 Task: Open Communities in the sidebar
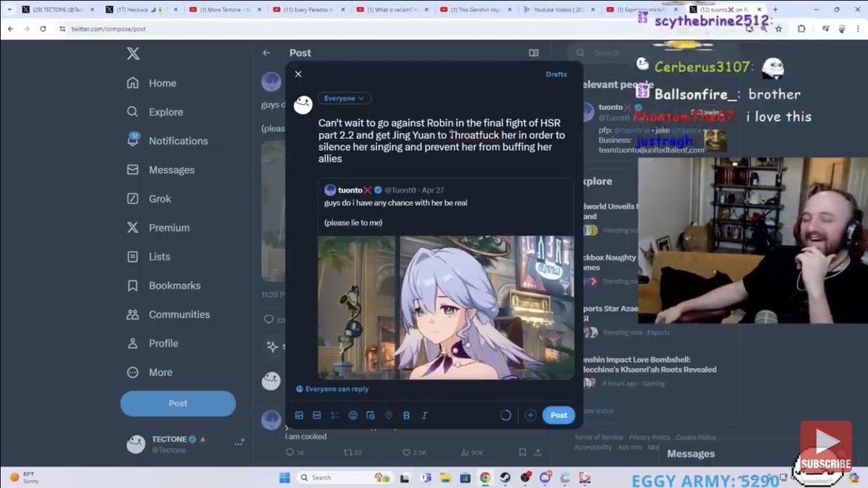click(x=168, y=314)
